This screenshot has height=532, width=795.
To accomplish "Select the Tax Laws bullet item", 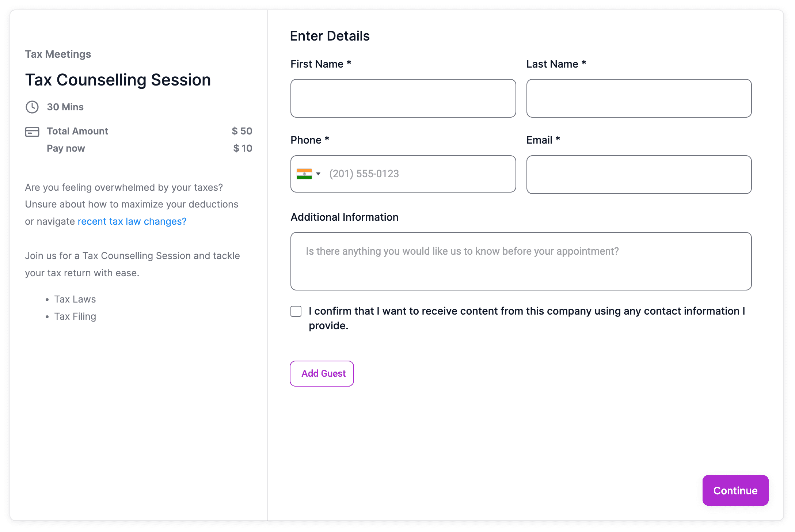I will click(75, 299).
